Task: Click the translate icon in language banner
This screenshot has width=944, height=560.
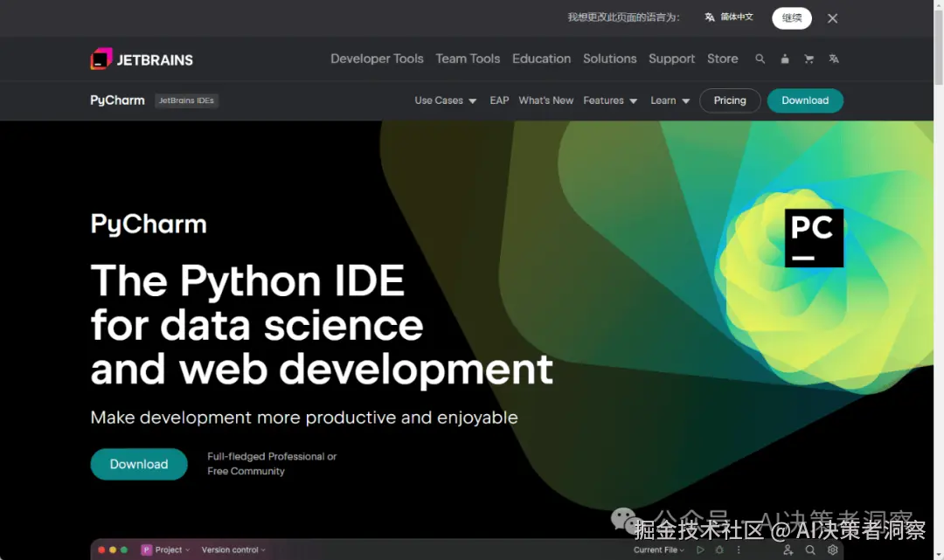Action: click(710, 17)
